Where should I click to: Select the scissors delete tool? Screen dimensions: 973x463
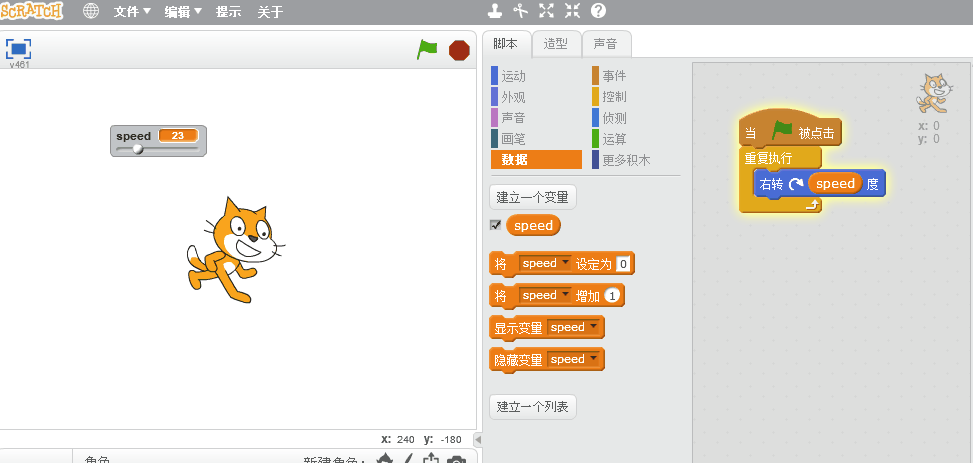pyautogui.click(x=519, y=11)
